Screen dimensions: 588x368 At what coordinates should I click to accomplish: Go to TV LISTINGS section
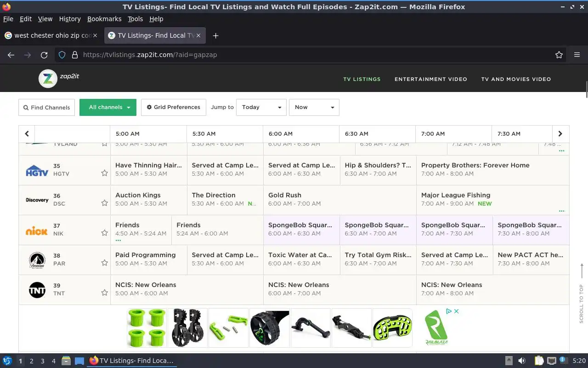(362, 79)
